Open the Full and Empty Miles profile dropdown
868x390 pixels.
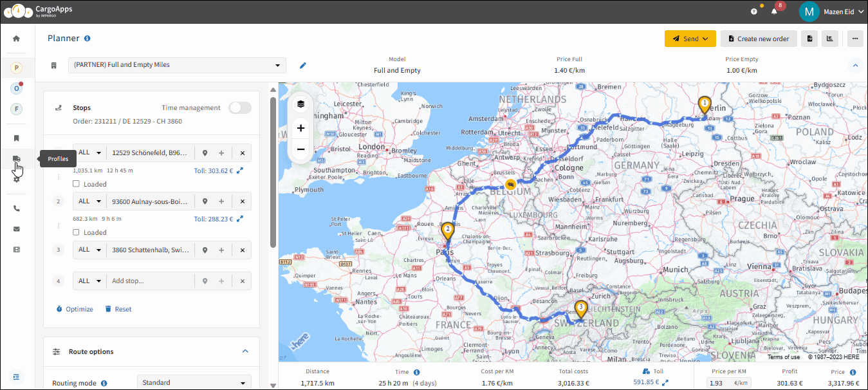click(177, 65)
